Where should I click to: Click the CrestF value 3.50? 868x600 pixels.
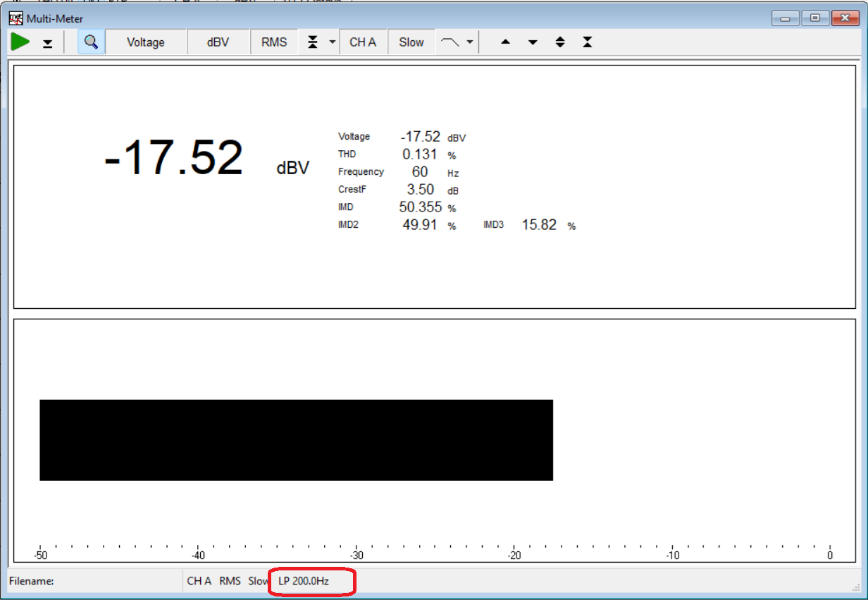coord(421,190)
